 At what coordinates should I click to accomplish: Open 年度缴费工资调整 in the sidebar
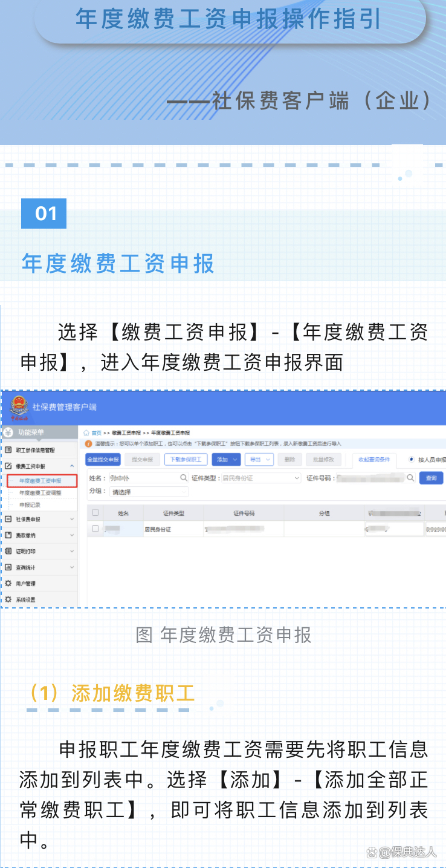(40, 493)
